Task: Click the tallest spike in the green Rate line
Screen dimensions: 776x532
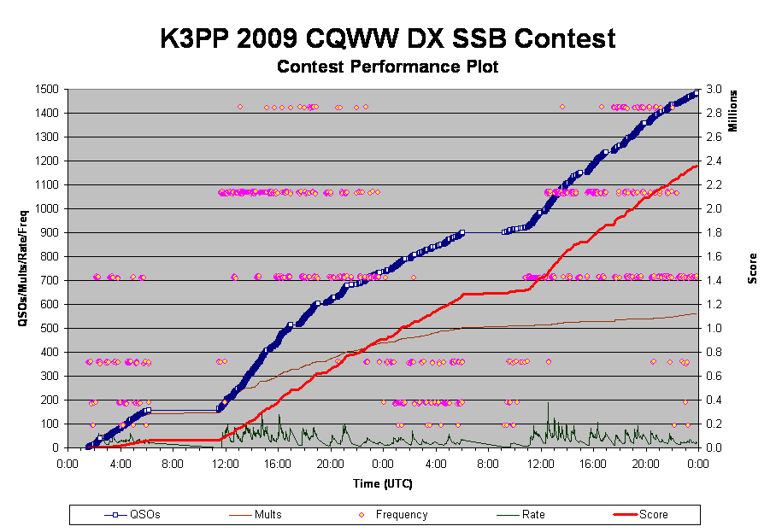Action: 547,403
